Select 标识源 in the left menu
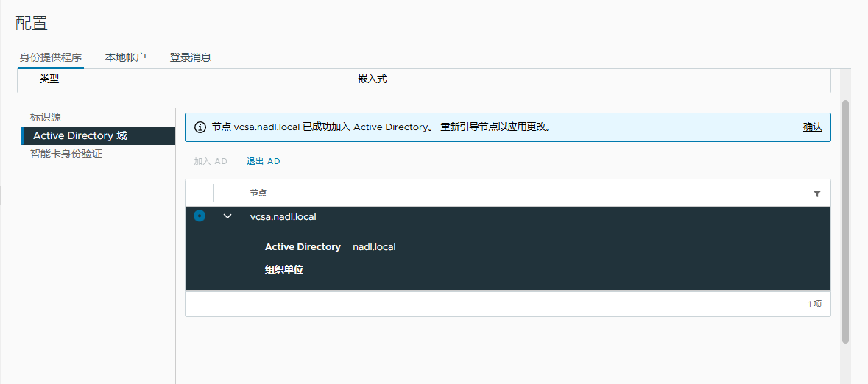Screen dimensions: 868x384 coord(46,117)
